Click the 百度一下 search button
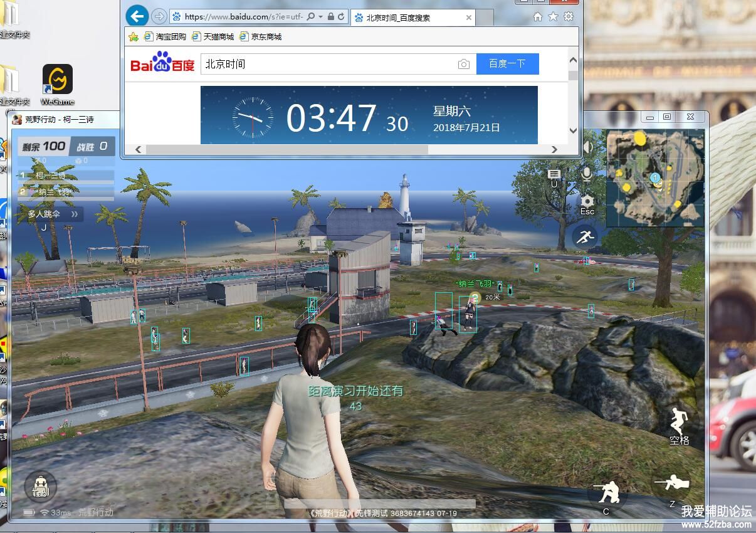 pos(507,64)
